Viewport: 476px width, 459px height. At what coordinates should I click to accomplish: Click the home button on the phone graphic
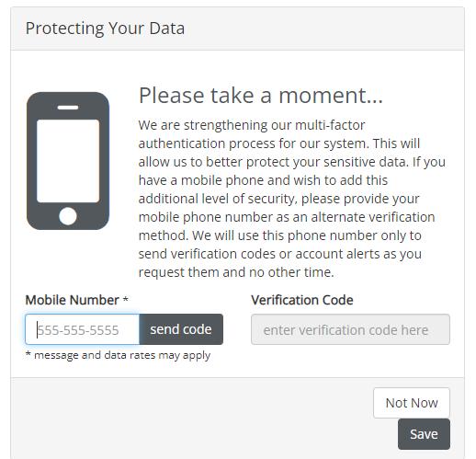tap(68, 216)
